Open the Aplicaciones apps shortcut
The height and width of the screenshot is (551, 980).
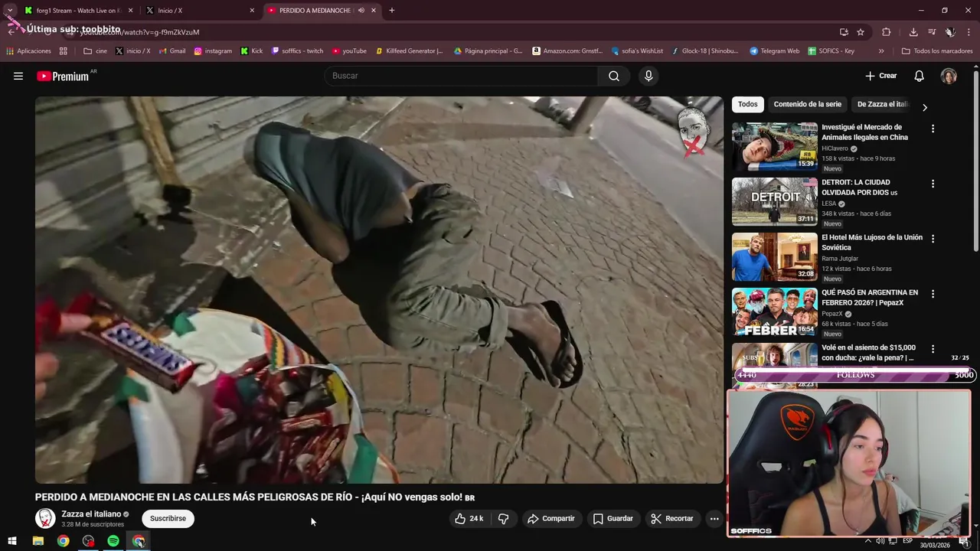point(28,51)
